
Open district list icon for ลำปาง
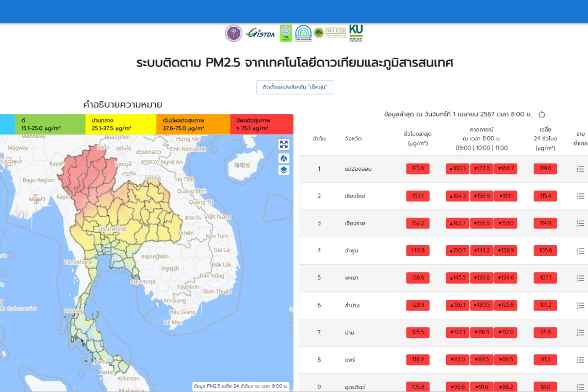[580, 305]
